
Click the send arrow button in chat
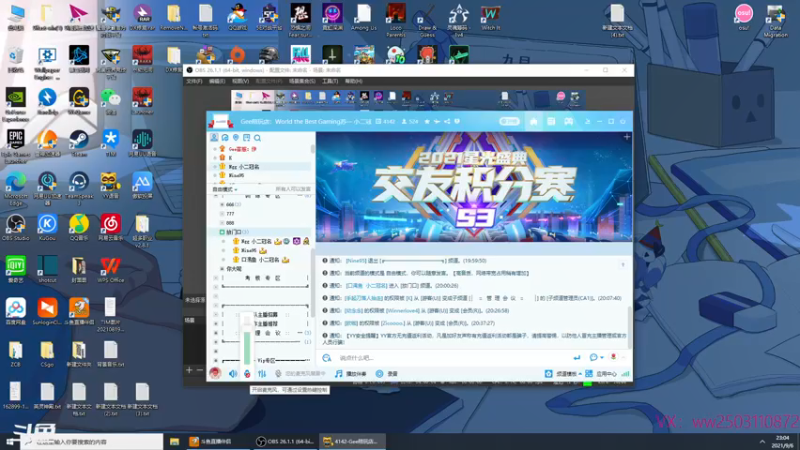[577, 357]
